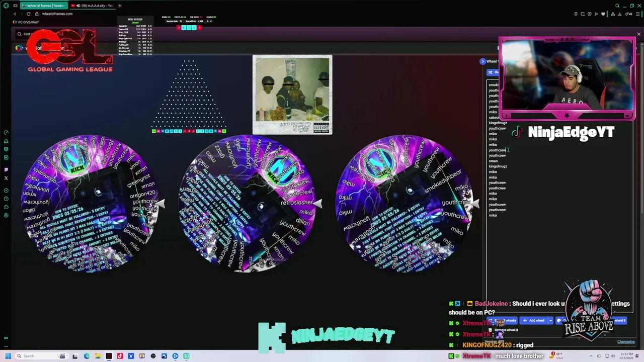The height and width of the screenshot is (362, 644).
Task: Click the Windows taskbar Search box
Action: click(x=41, y=356)
